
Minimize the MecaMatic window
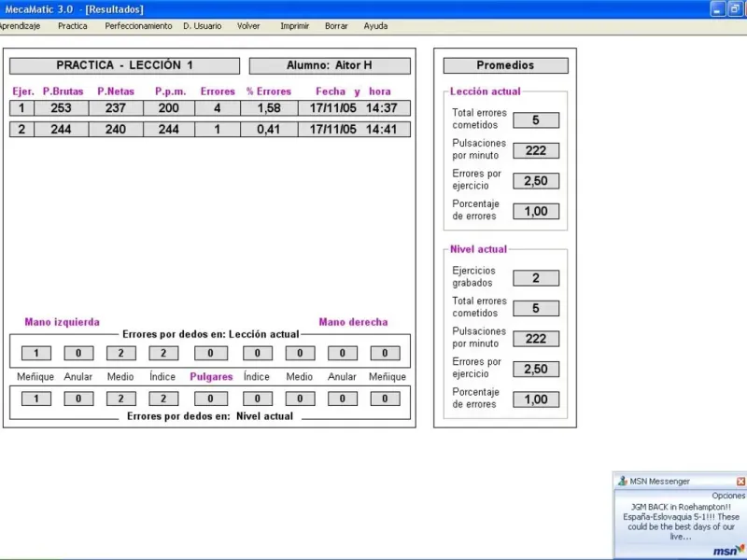pyautogui.click(x=717, y=8)
